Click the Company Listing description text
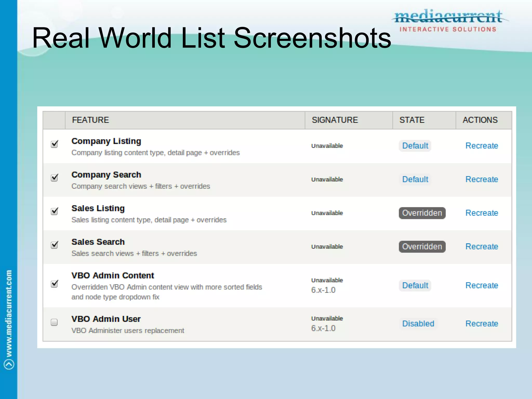This screenshot has width=532, height=399. pos(156,153)
